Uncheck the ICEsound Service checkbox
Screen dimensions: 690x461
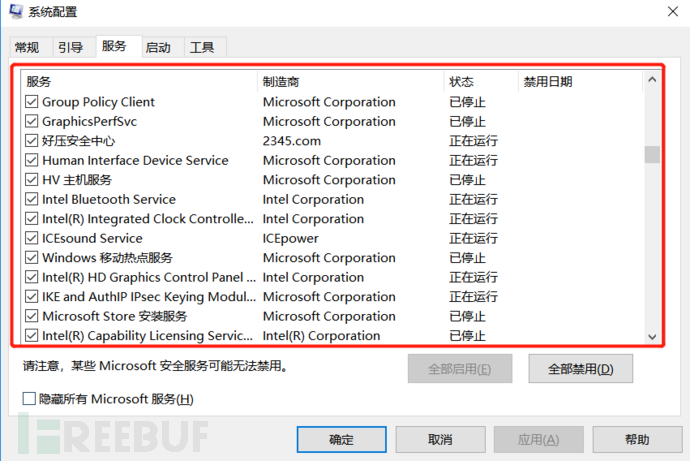pyautogui.click(x=31, y=238)
